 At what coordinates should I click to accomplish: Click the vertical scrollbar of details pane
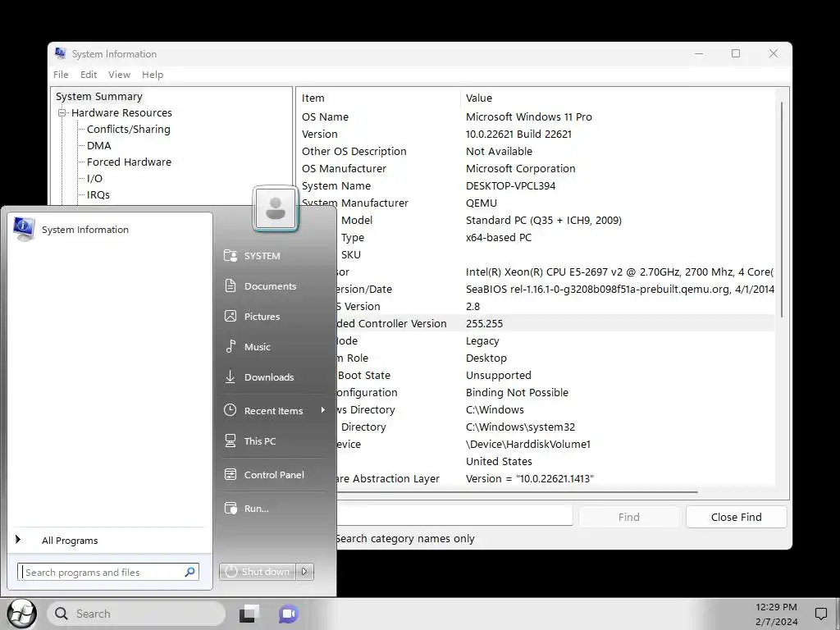782,209
